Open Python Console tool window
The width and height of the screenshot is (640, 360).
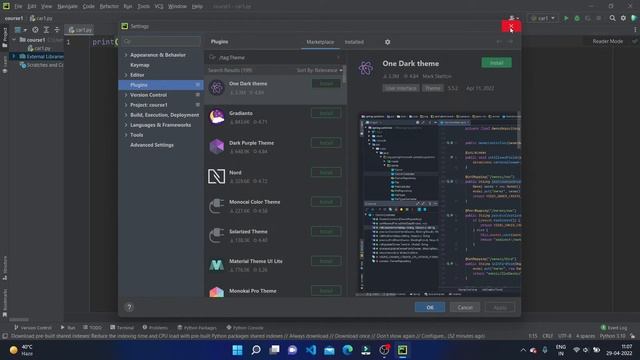click(x=245, y=327)
